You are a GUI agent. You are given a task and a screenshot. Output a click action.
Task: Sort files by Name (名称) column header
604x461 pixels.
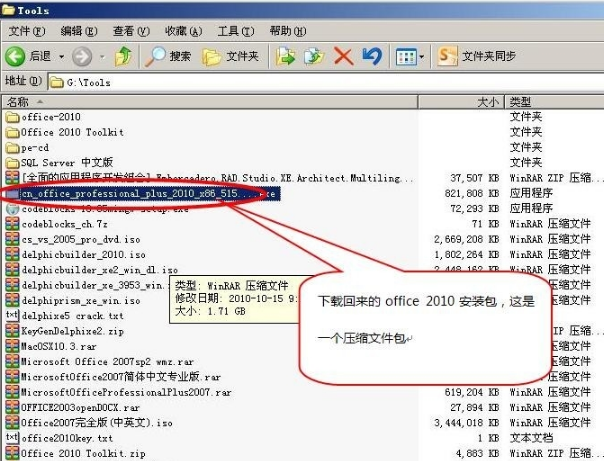click(20, 102)
